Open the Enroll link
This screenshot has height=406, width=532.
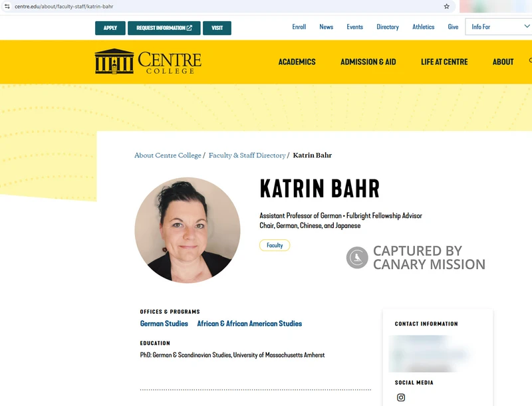[299, 27]
